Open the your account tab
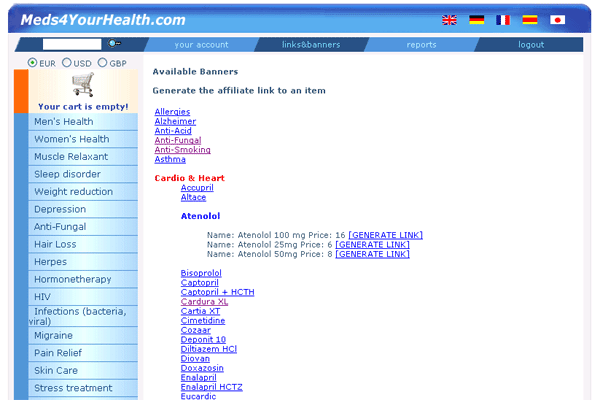The image size is (600, 400). [201, 45]
